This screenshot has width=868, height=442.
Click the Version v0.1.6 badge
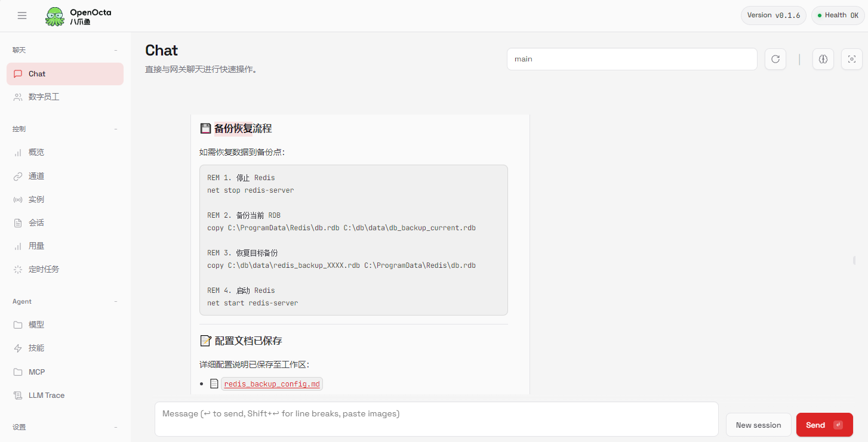click(774, 16)
